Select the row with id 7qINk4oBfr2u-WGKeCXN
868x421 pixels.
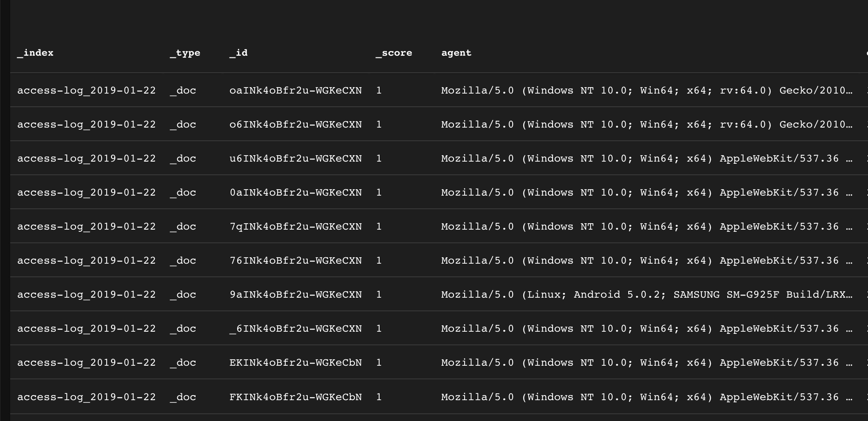pyautogui.click(x=439, y=226)
